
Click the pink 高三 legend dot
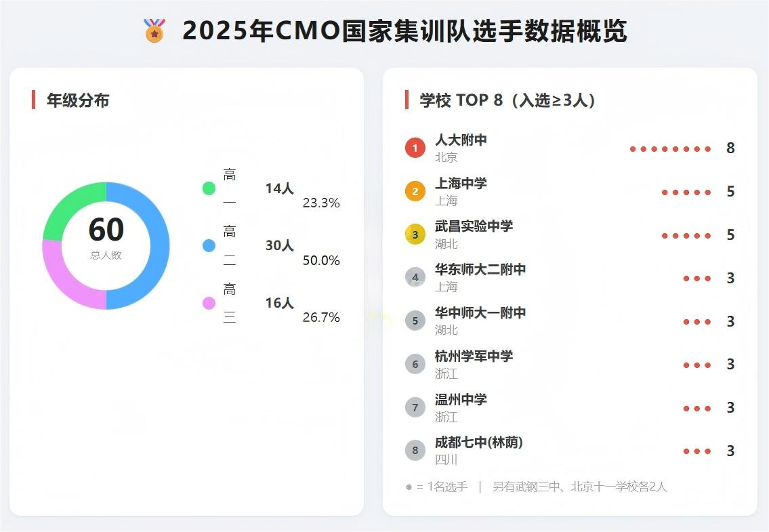(x=209, y=303)
